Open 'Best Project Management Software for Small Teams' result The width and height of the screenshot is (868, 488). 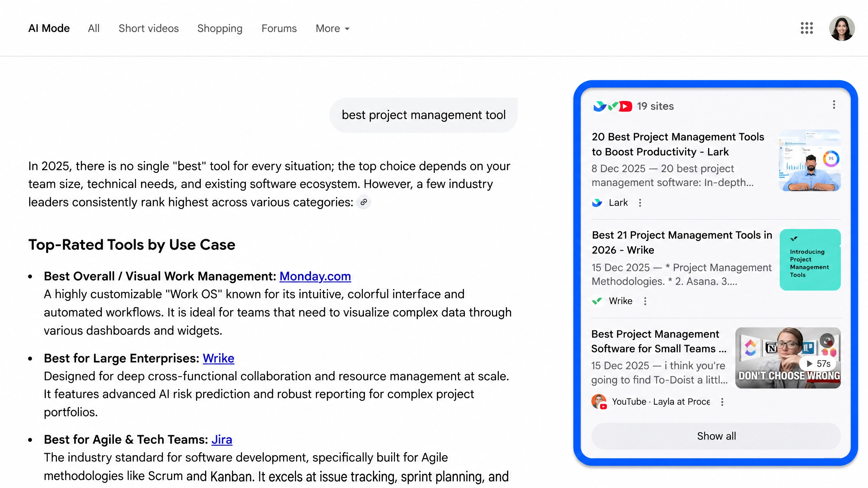coord(659,341)
